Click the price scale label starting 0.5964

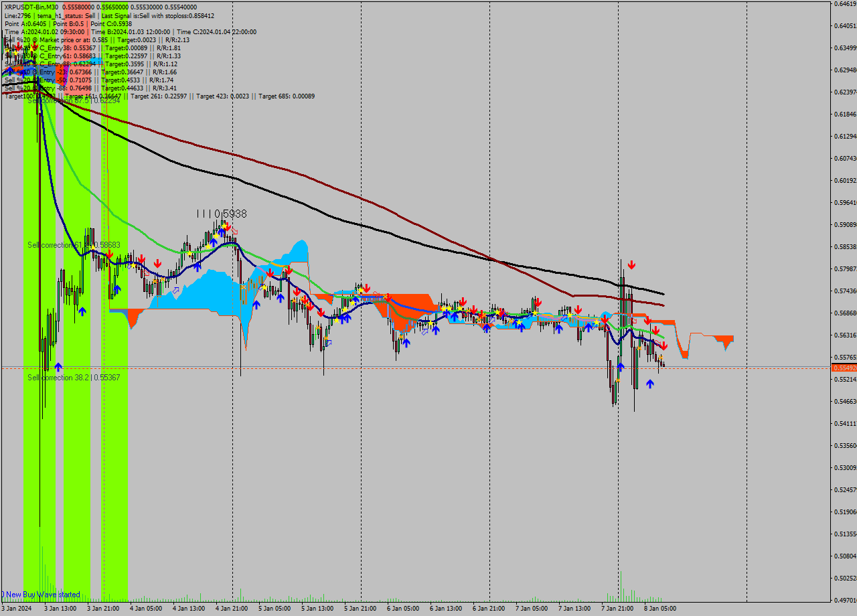845,203
